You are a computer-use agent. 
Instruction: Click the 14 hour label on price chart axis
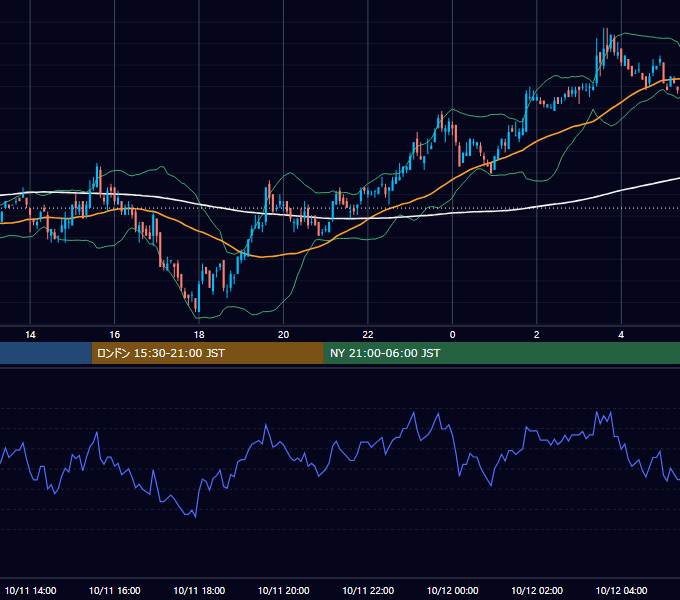pos(30,335)
